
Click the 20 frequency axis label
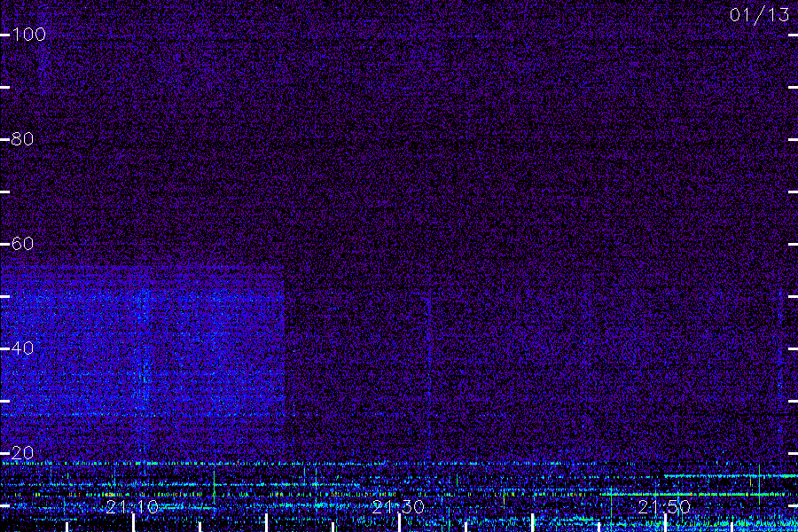click(23, 452)
